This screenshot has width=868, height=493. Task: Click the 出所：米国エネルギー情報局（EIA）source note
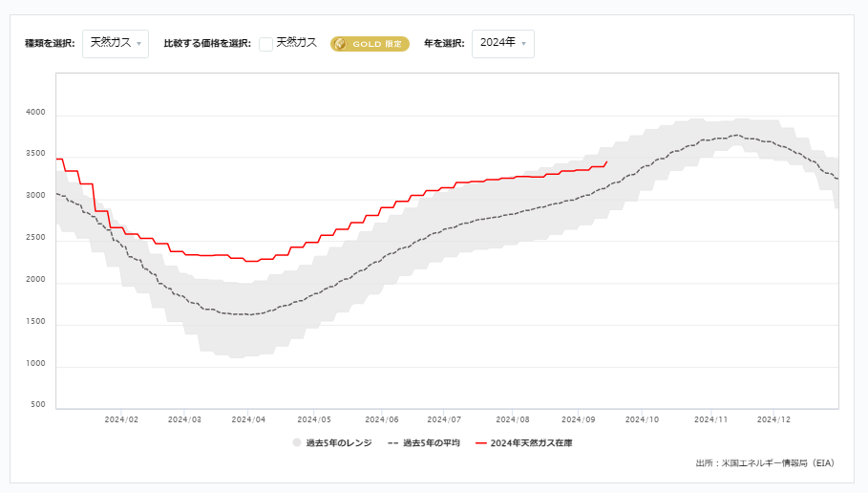pyautogui.click(x=765, y=463)
